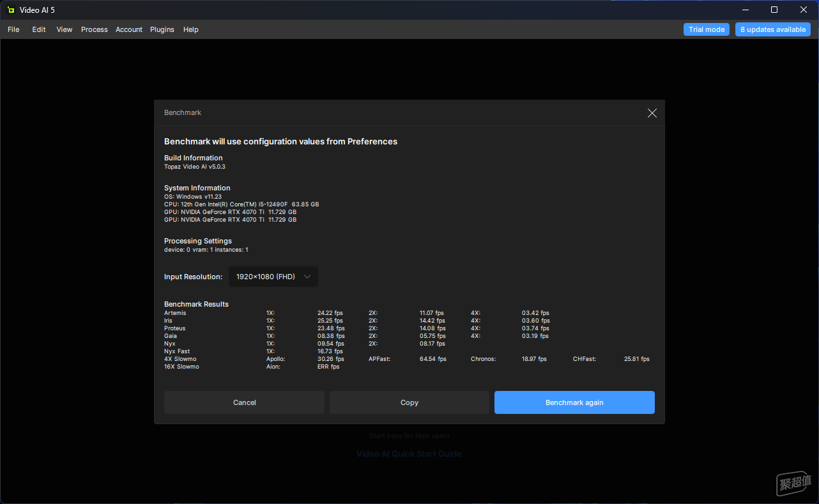Viewport: 819px width, 504px height.
Task: Click the 30.26 fps Apollo value
Action: [331, 359]
